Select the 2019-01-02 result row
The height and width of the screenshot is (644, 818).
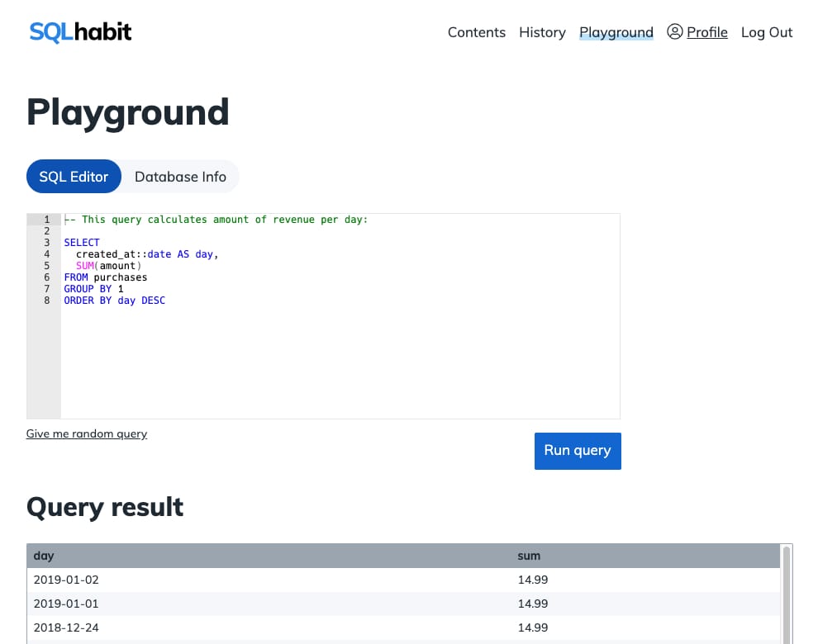click(x=66, y=580)
